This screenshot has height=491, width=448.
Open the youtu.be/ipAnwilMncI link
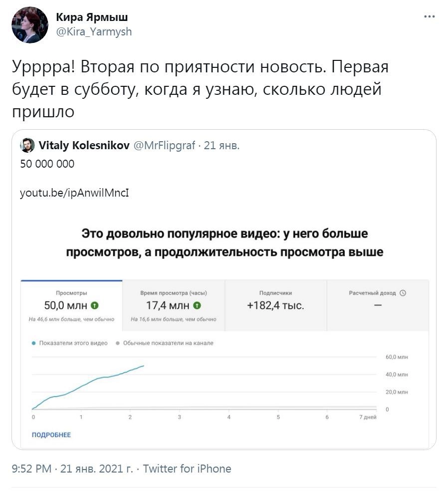[x=74, y=192]
